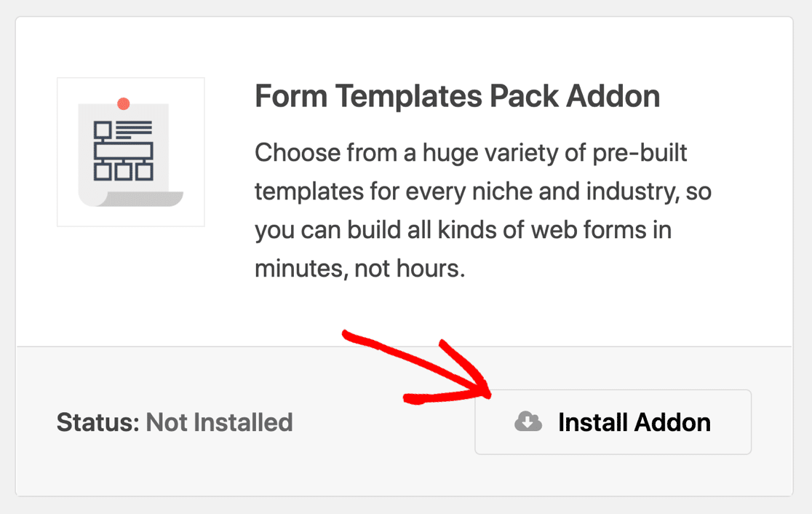Click the middle bottom box of the flowchart icon
The height and width of the screenshot is (514, 812).
click(x=123, y=172)
